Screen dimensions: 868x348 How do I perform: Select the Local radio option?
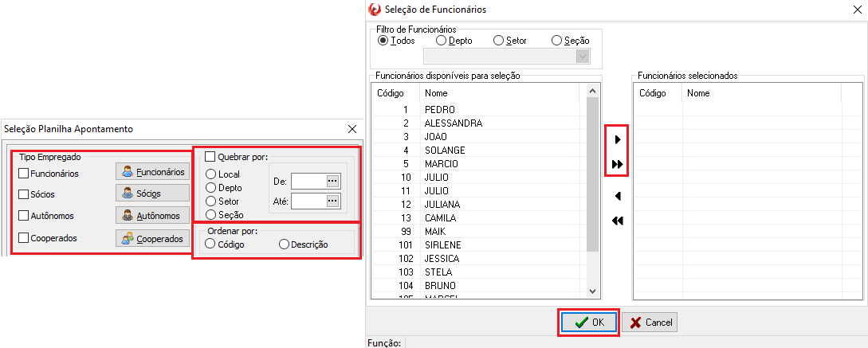[210, 174]
